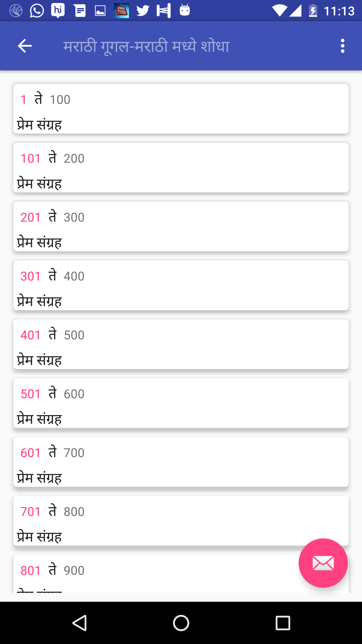Viewport: 362px width, 644px height.
Task: Tap the gallery image notification icon
Action: pyautogui.click(x=100, y=11)
